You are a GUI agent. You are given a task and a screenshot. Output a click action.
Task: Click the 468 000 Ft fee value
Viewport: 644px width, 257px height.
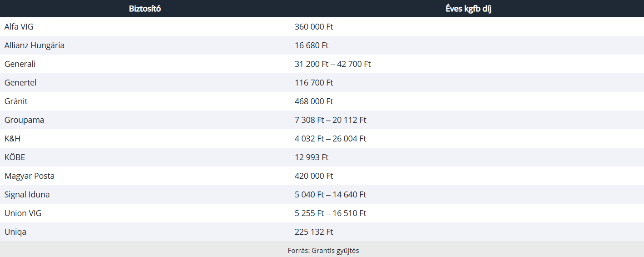click(313, 101)
